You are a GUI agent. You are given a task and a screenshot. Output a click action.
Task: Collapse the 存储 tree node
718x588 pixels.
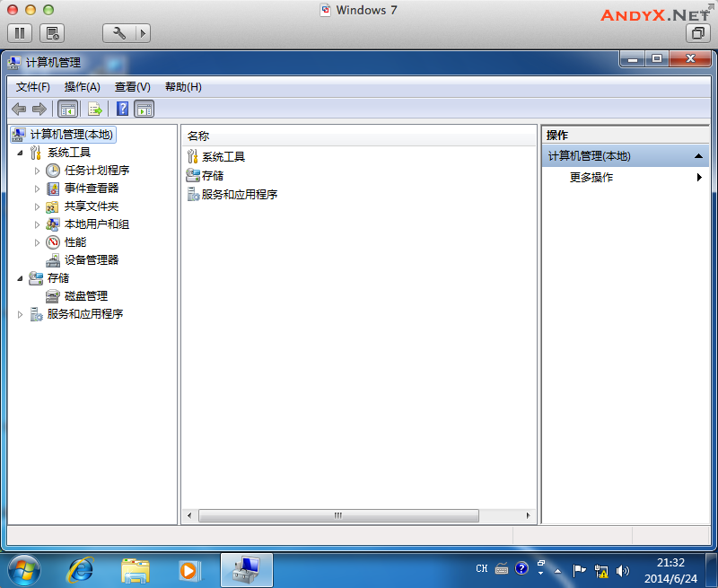point(20,278)
